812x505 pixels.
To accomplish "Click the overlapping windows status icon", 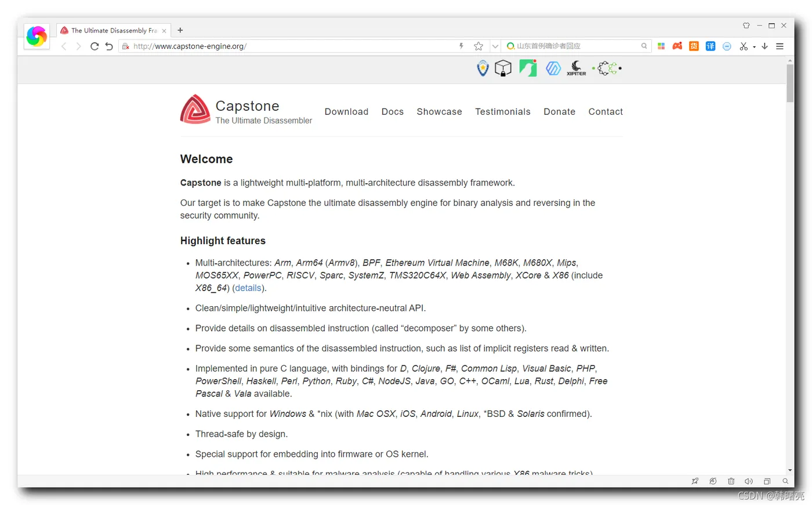I will [x=767, y=481].
